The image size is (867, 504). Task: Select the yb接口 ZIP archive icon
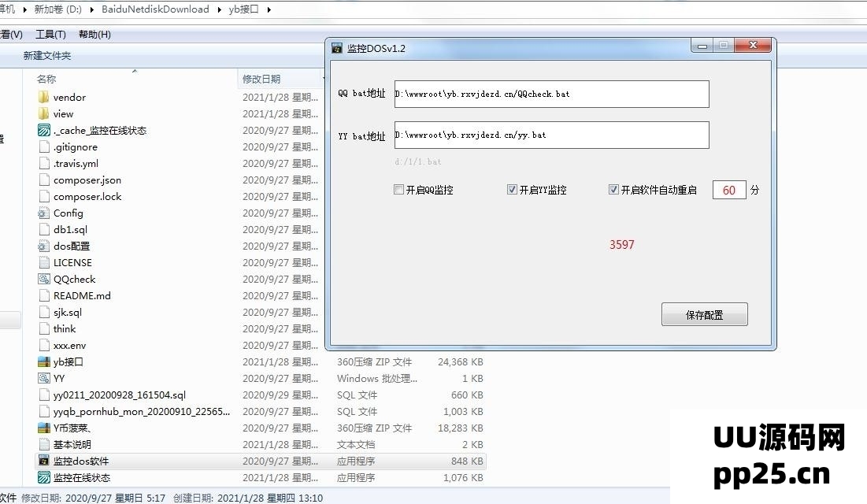43,362
